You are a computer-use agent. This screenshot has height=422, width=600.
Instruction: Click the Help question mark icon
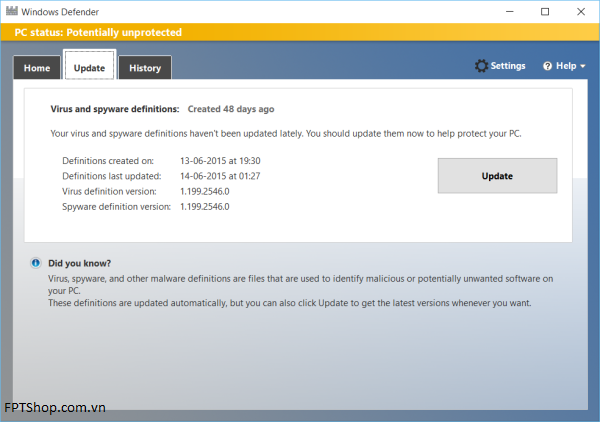[548, 66]
